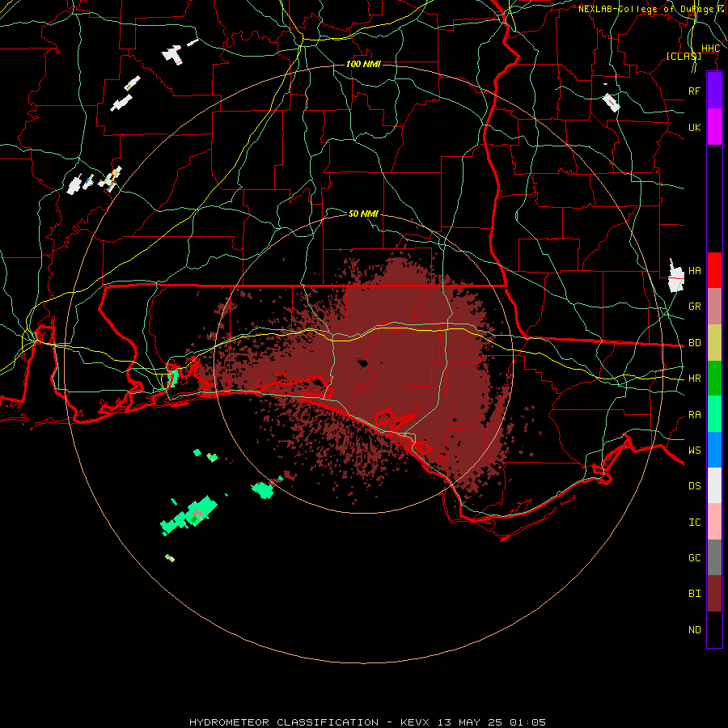This screenshot has height=728, width=728.
Task: Click the BD yellow legend color swatch
Action: coord(714,342)
